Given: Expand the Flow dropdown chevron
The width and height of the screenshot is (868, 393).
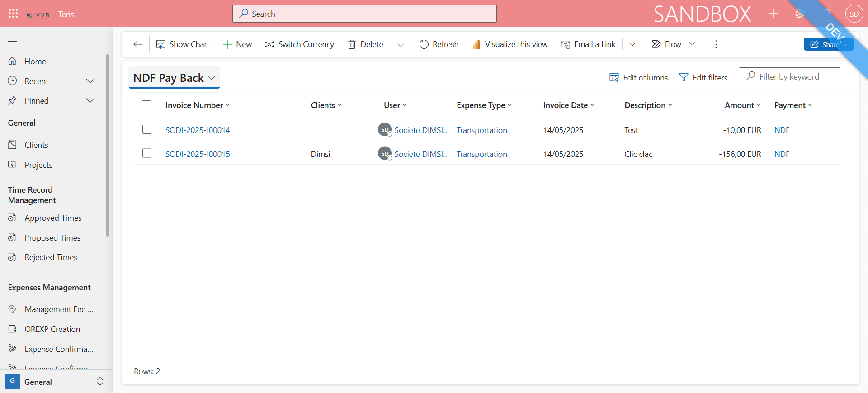Looking at the screenshot, I should tap(692, 44).
